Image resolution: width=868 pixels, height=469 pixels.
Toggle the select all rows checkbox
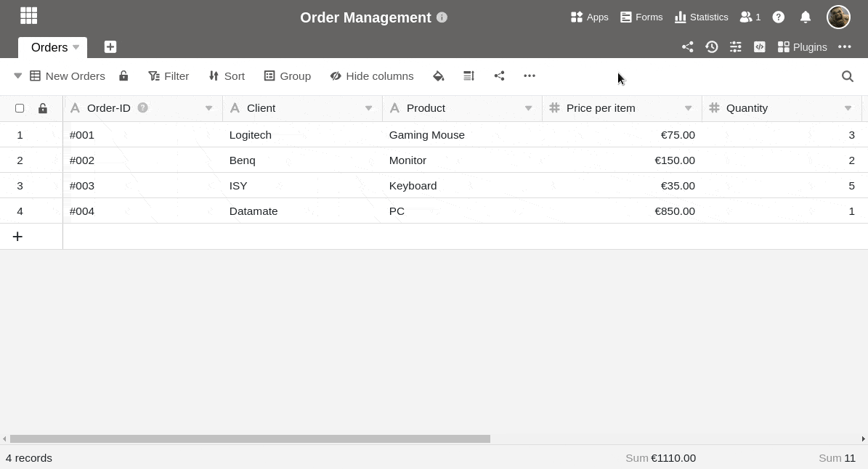(x=20, y=108)
